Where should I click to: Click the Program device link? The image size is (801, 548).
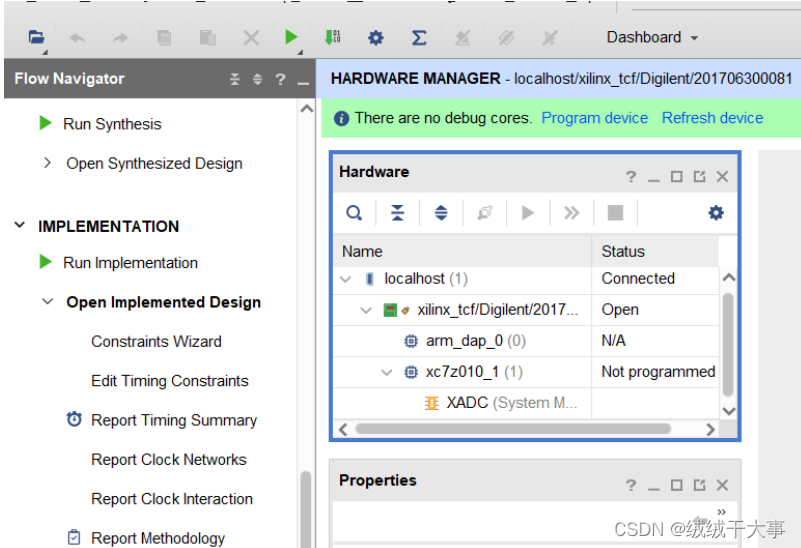click(595, 118)
